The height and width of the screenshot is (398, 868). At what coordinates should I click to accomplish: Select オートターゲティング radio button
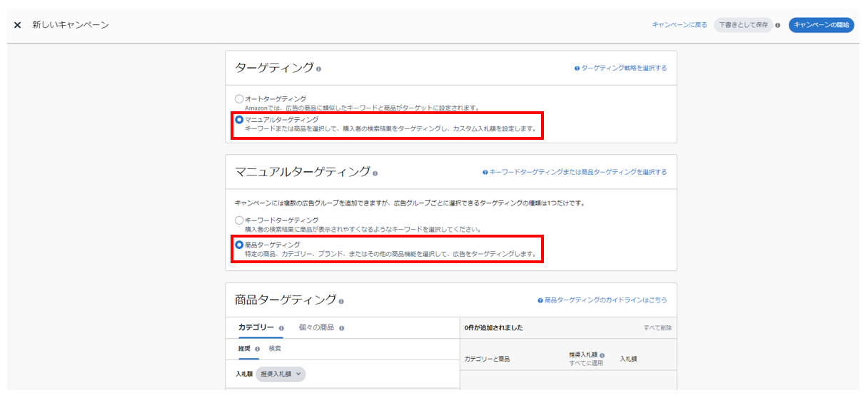[239, 99]
